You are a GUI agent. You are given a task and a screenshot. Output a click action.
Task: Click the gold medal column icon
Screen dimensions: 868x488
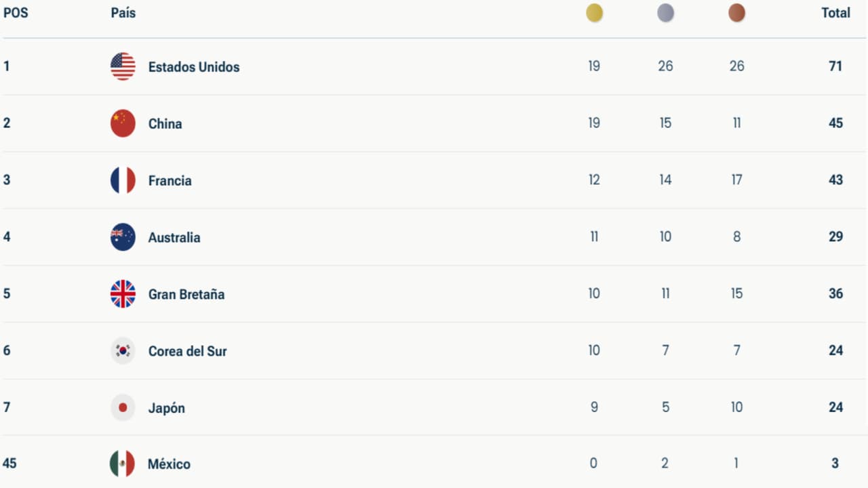(595, 13)
